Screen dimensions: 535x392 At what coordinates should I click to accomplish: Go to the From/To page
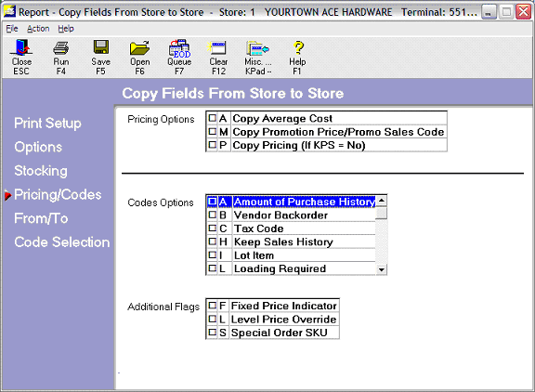(x=41, y=218)
